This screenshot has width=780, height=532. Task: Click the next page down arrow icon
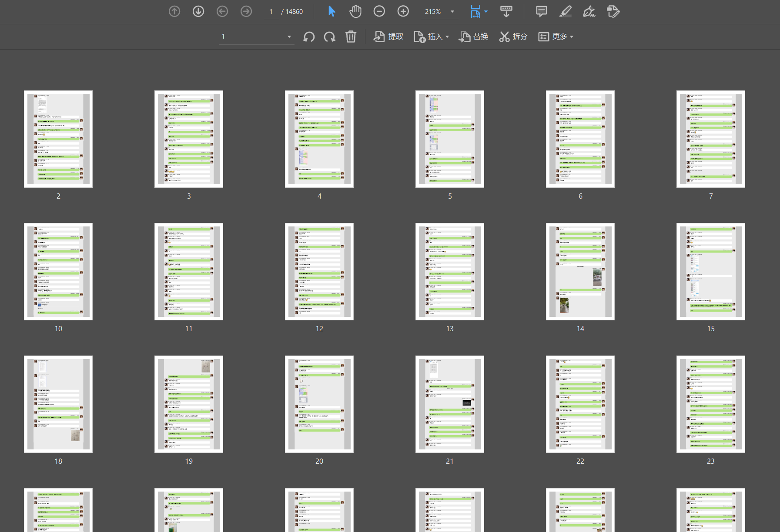(198, 12)
